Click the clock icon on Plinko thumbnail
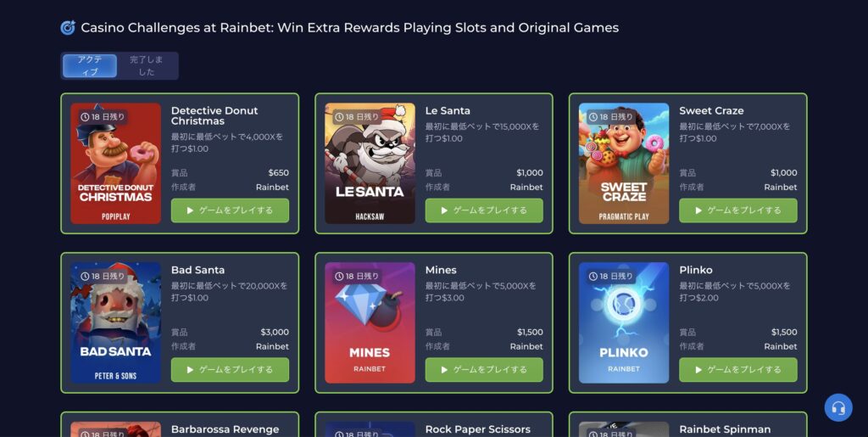868x437 pixels. (x=593, y=276)
